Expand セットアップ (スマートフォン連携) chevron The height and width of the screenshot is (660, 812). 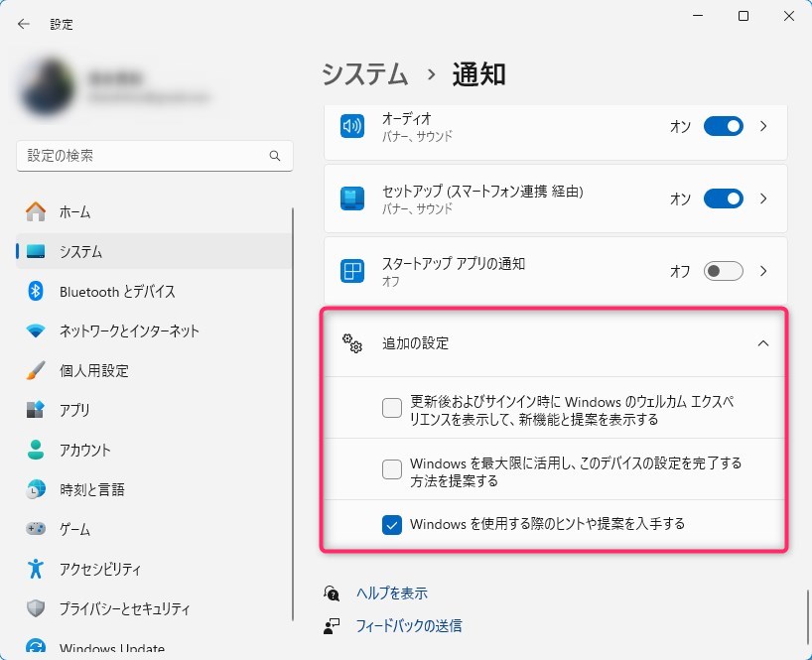point(763,199)
